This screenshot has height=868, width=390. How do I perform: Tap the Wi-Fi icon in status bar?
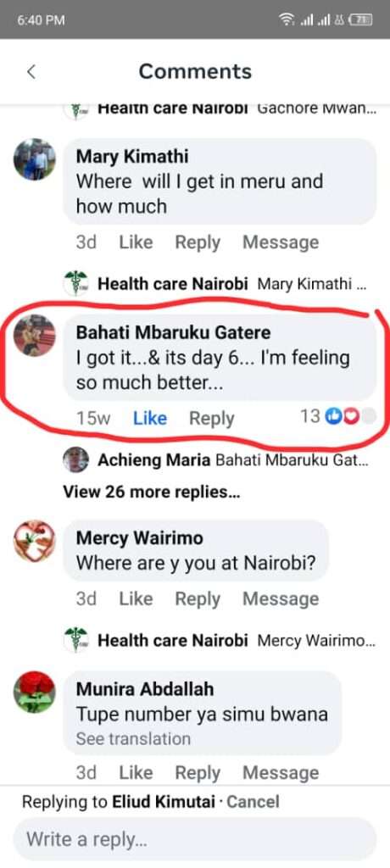point(287,20)
